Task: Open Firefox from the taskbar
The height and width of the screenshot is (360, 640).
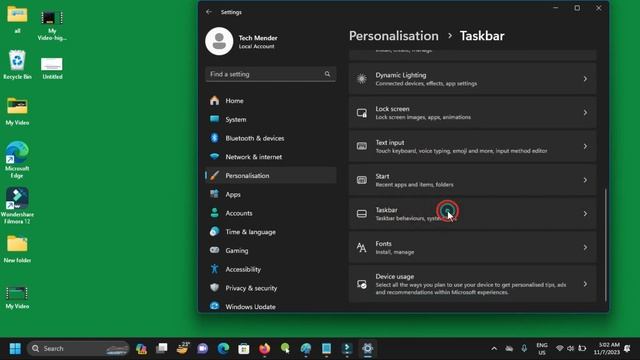Action: (x=264, y=349)
